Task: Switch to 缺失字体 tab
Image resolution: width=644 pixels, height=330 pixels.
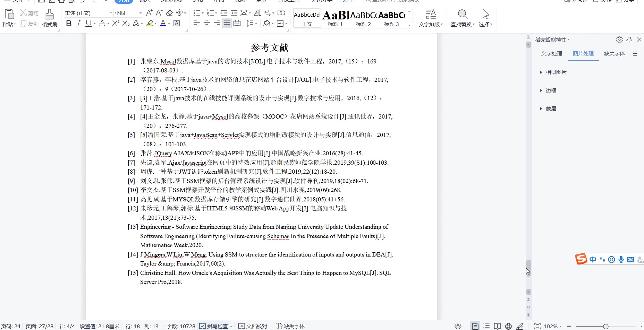Action: click(615, 53)
